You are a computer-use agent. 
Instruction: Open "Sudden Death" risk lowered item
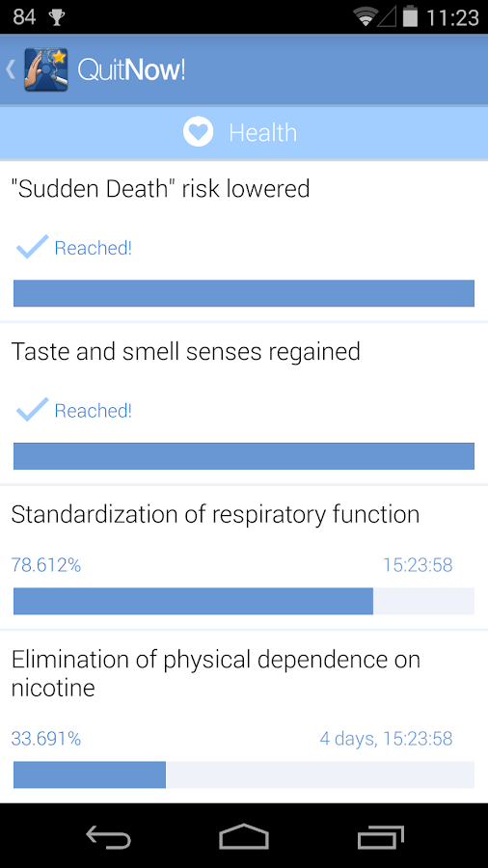[244, 241]
